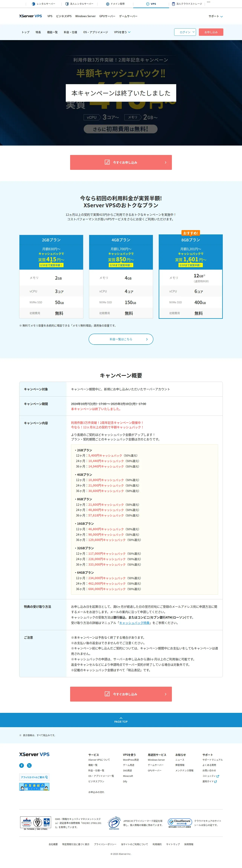The image size is (242, 868).
Task: Click footer link 料金・仕様一覧
Action: click(x=96, y=771)
